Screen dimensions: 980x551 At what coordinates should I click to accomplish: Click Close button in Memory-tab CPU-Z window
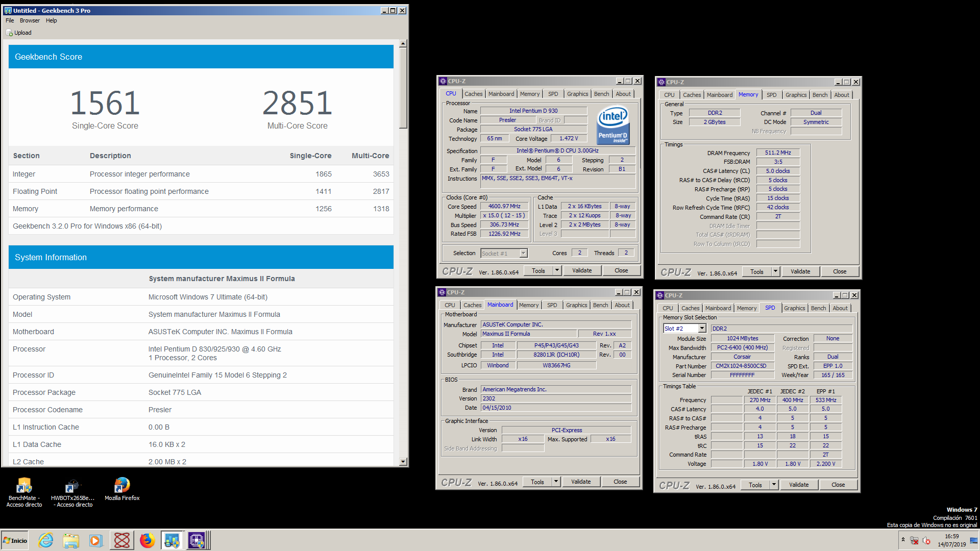840,272
